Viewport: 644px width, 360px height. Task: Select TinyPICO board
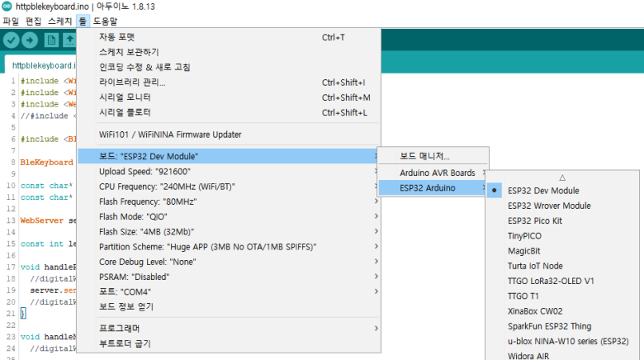pos(563,236)
